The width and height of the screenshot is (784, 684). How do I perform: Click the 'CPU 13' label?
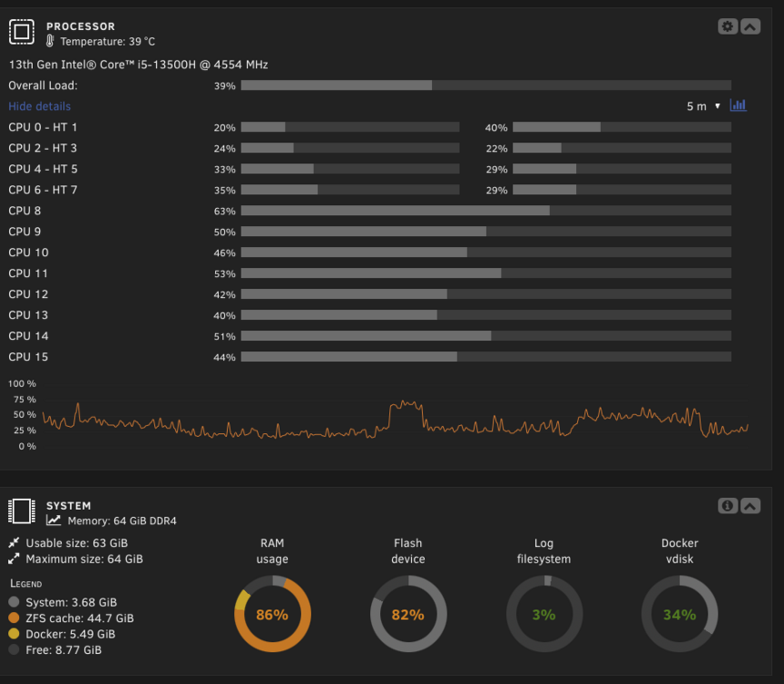[28, 316]
